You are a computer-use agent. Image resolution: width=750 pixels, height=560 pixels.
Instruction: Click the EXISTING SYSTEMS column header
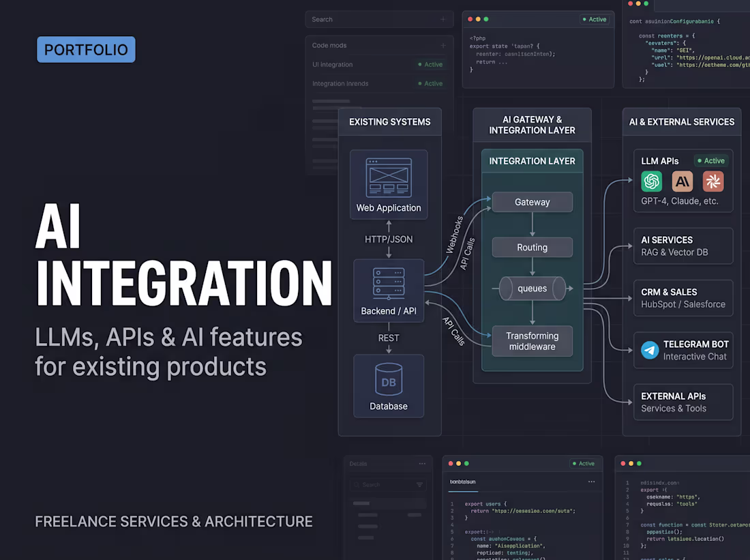tap(390, 122)
